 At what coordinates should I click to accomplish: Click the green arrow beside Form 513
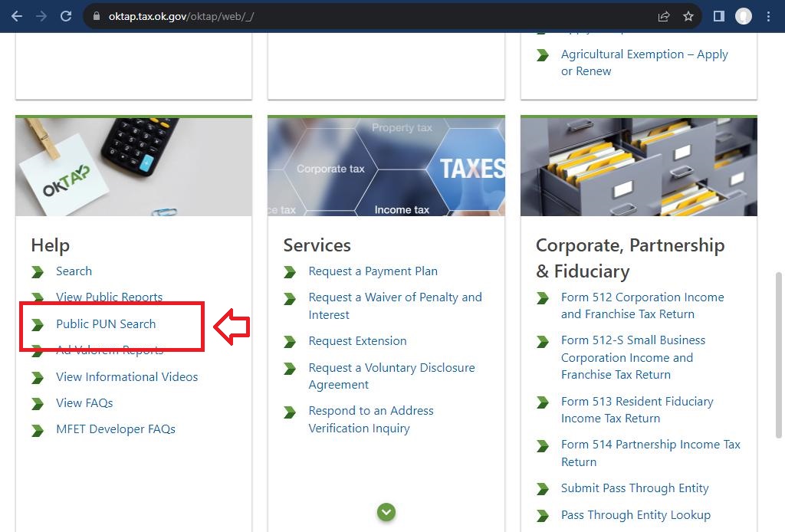pyautogui.click(x=543, y=402)
